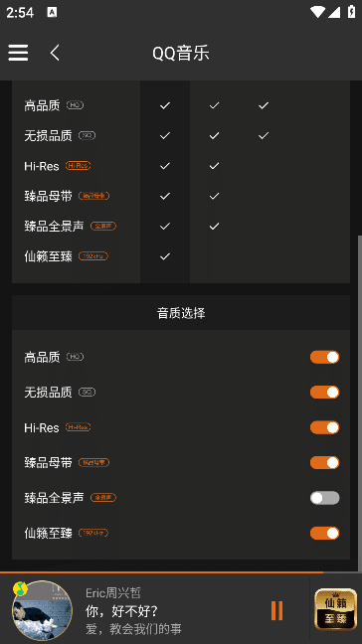Tap the SQ badge beside 无损品质 in 音质选择
This screenshot has width=362, height=644.
click(87, 393)
